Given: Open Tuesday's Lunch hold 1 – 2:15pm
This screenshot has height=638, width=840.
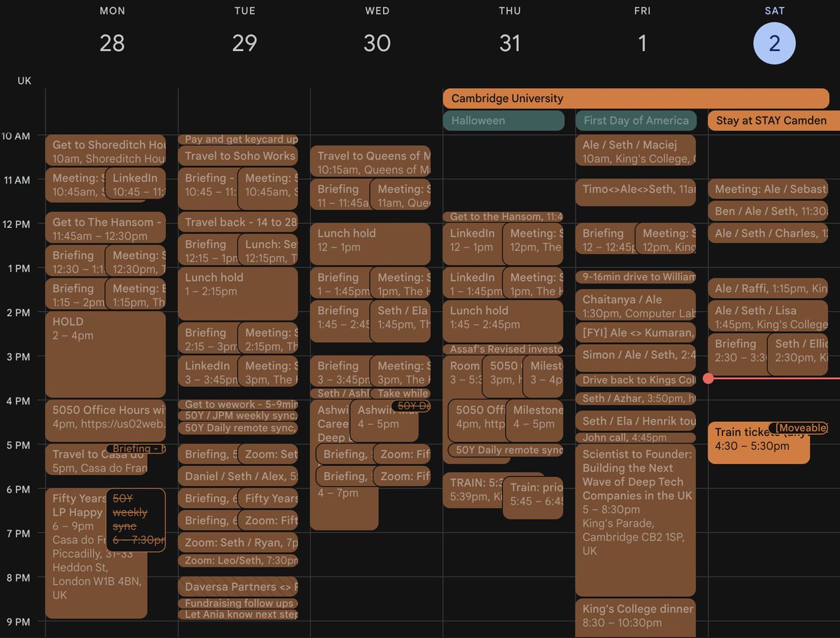Looking at the screenshot, I should tap(238, 293).
